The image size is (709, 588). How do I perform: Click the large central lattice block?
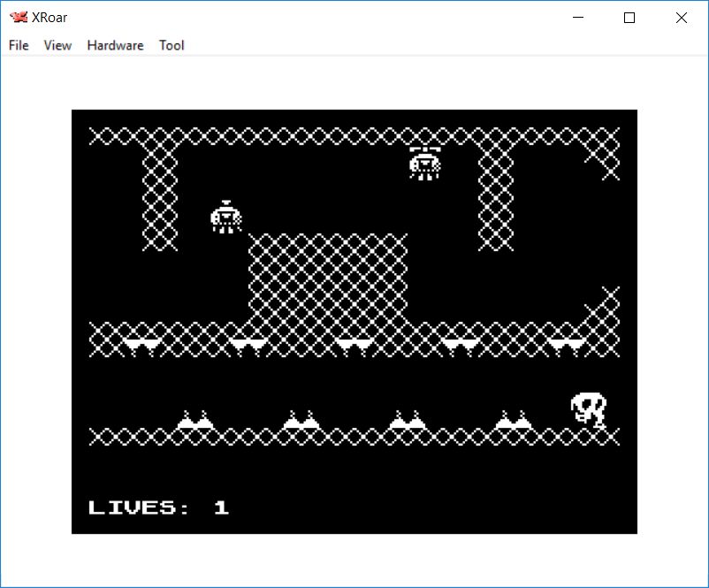(x=328, y=279)
